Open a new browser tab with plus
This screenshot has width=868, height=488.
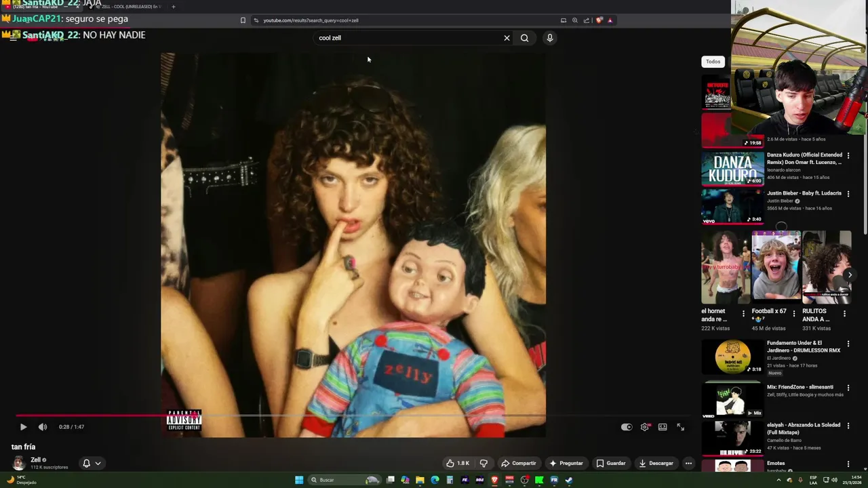coord(173,7)
